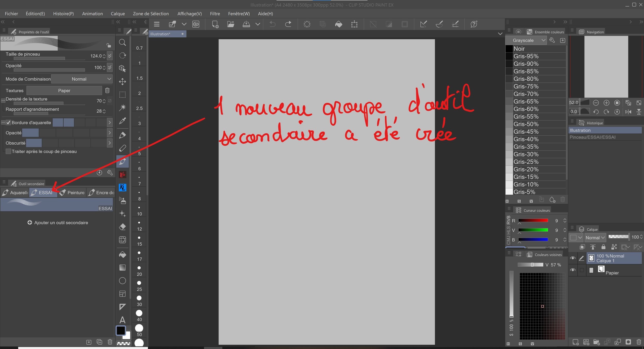
Task: Select the Textures Paper button
Action: coord(64,91)
